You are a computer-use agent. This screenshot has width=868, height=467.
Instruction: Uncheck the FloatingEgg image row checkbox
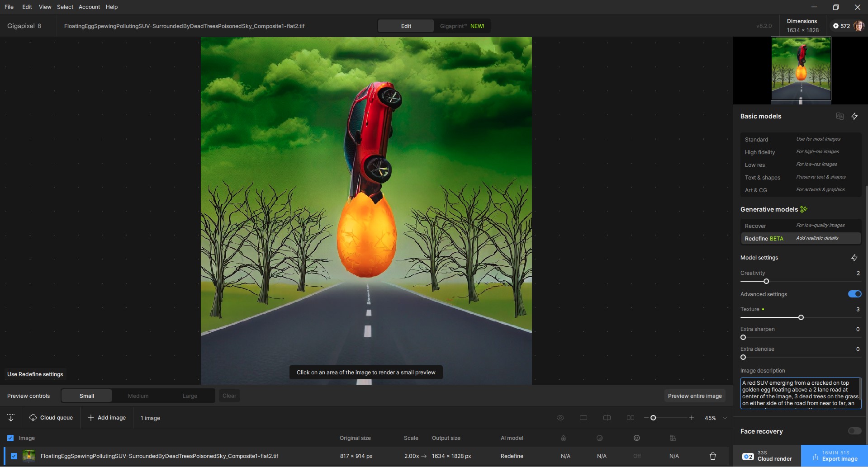click(14, 456)
